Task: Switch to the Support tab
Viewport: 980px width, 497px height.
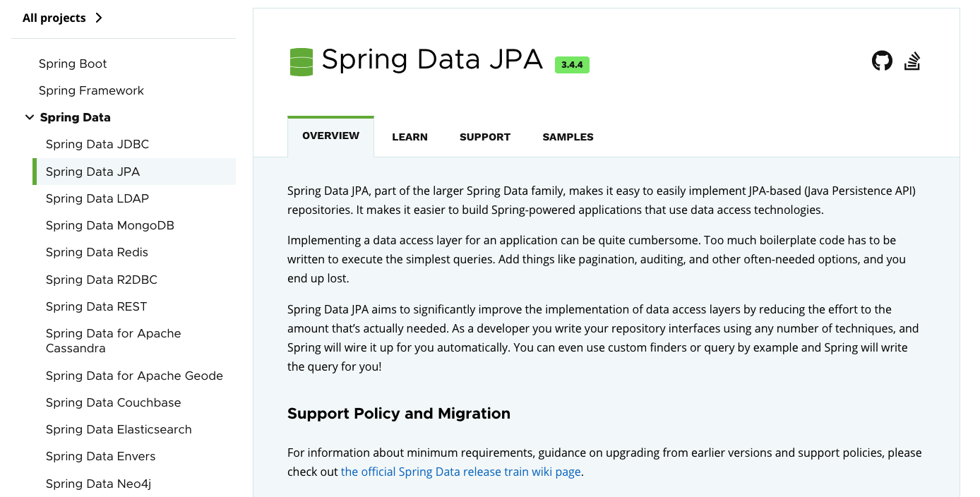Action: point(484,137)
